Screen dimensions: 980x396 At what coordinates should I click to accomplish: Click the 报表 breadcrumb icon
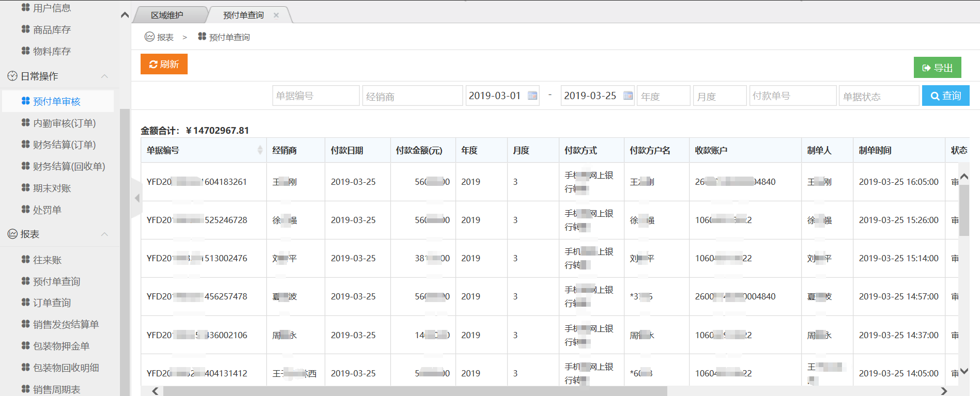tap(150, 37)
